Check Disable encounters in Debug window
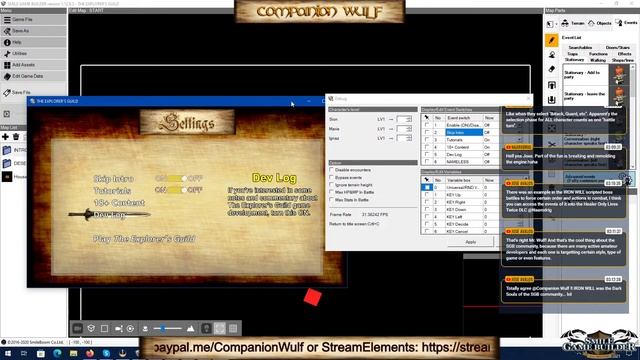 [332, 170]
